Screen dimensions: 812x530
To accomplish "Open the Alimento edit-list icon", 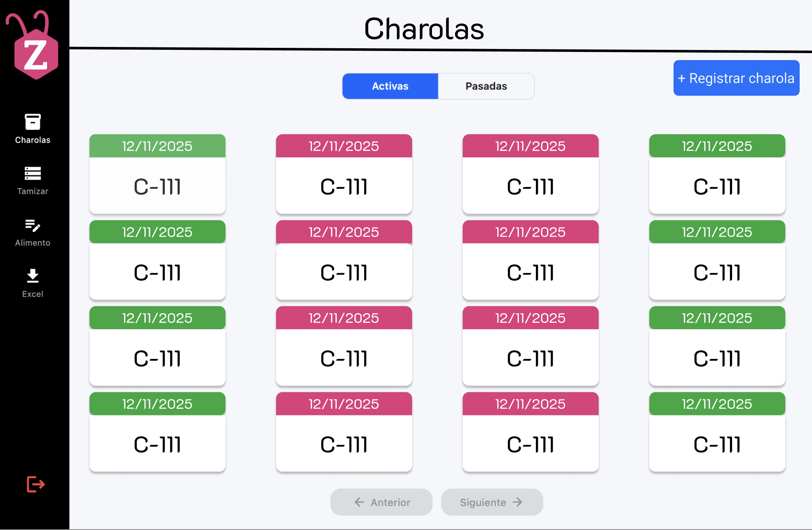I will click(x=33, y=225).
